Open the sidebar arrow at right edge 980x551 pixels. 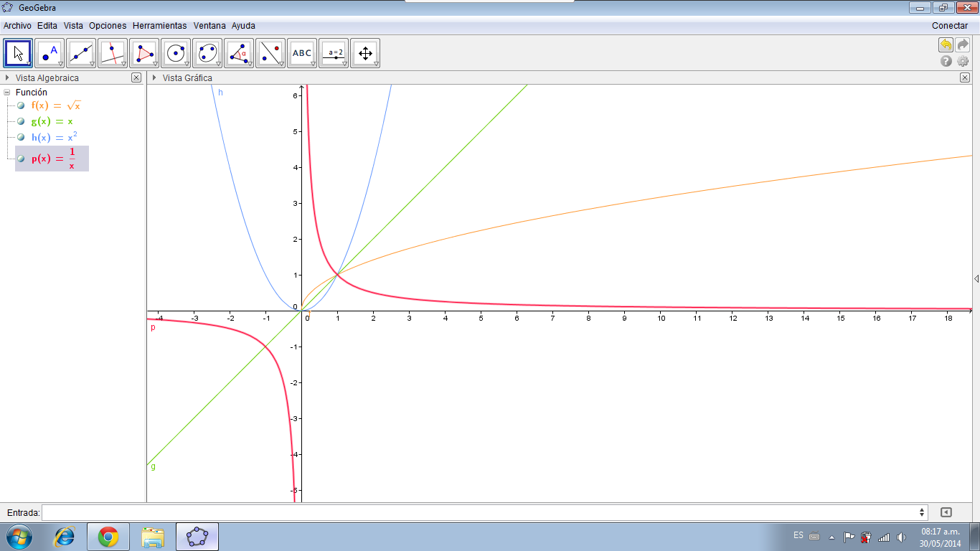(976, 278)
